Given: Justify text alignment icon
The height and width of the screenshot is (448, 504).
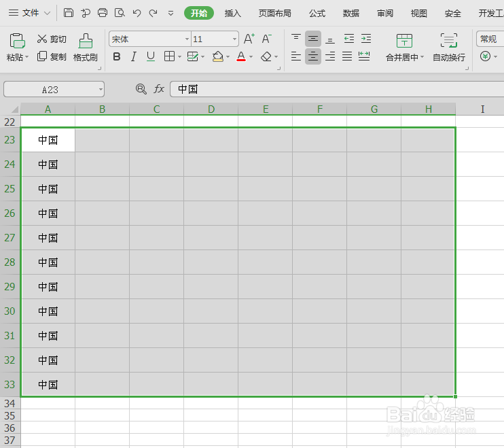Looking at the screenshot, I should (347, 56).
